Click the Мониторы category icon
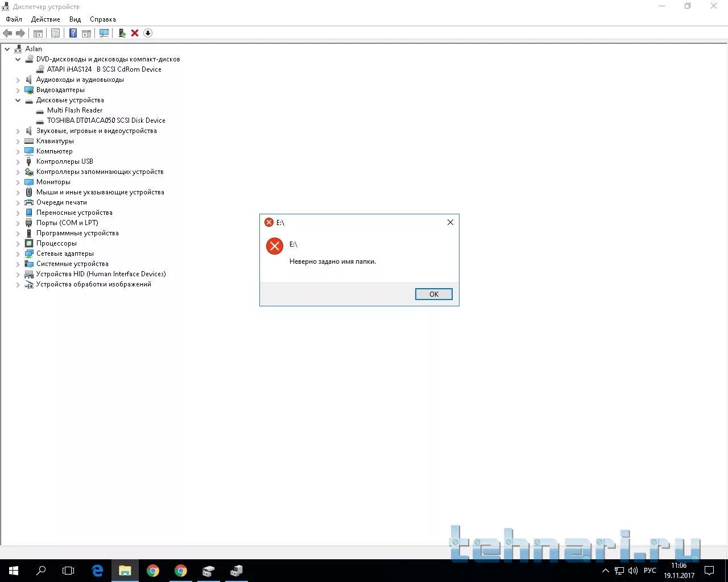728x582 pixels. tap(29, 182)
